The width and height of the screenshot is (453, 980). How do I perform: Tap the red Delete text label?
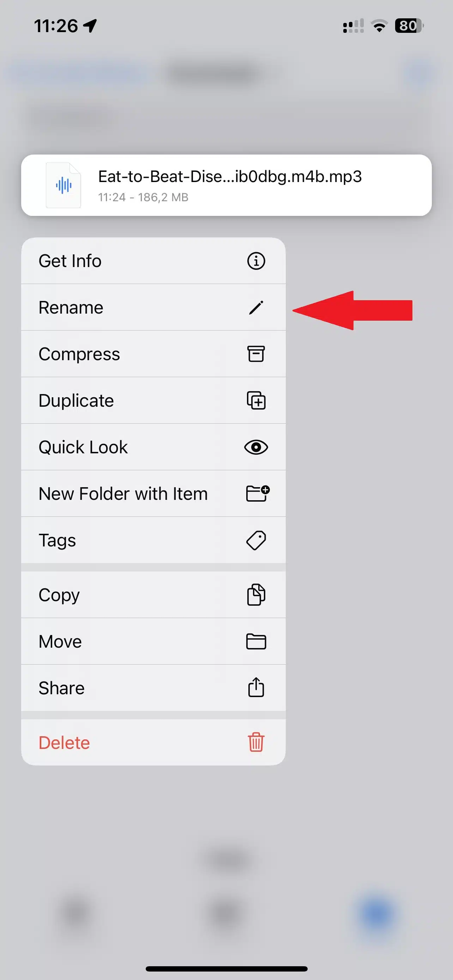pos(64,743)
